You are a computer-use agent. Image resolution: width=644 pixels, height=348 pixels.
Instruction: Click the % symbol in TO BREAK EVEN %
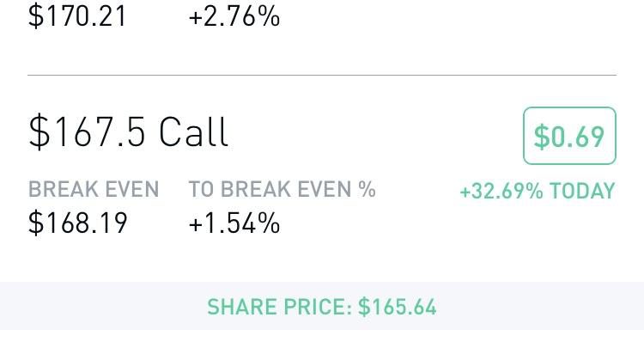[x=367, y=189]
